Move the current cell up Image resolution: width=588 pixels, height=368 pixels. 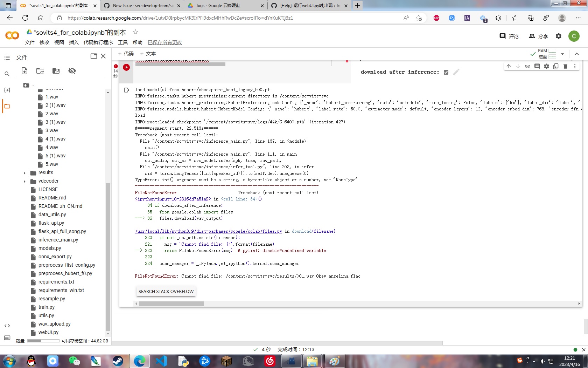tap(509, 66)
